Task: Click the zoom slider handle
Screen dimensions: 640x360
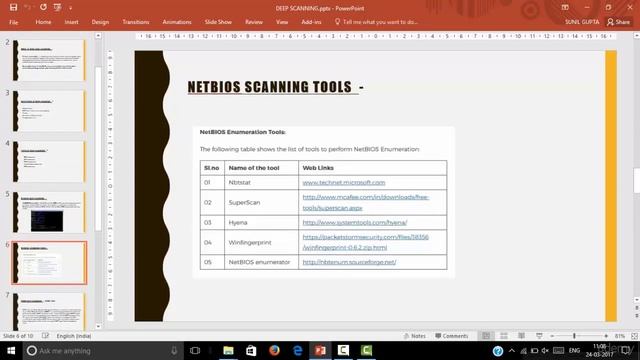Action: coord(574,336)
